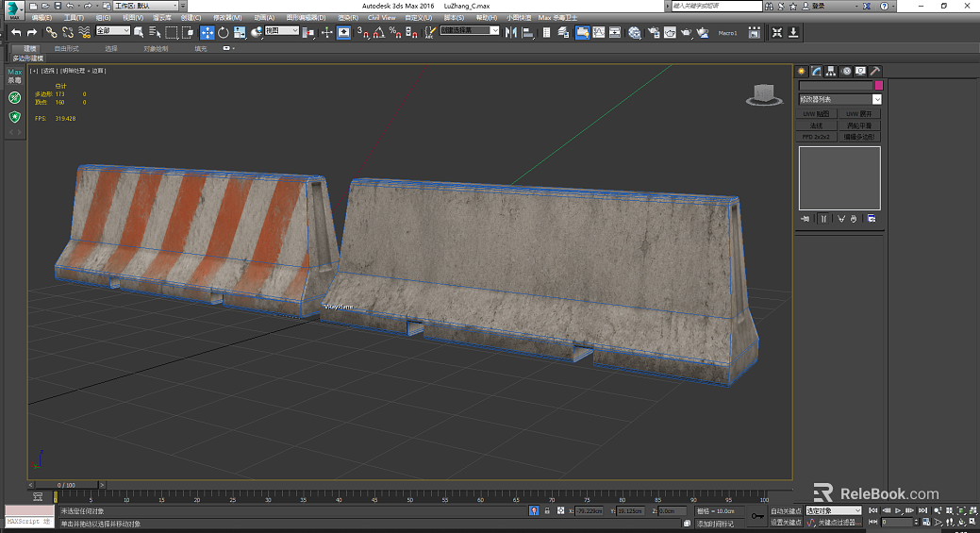
Task: Click the Render Production teapot icon
Action: point(687,32)
